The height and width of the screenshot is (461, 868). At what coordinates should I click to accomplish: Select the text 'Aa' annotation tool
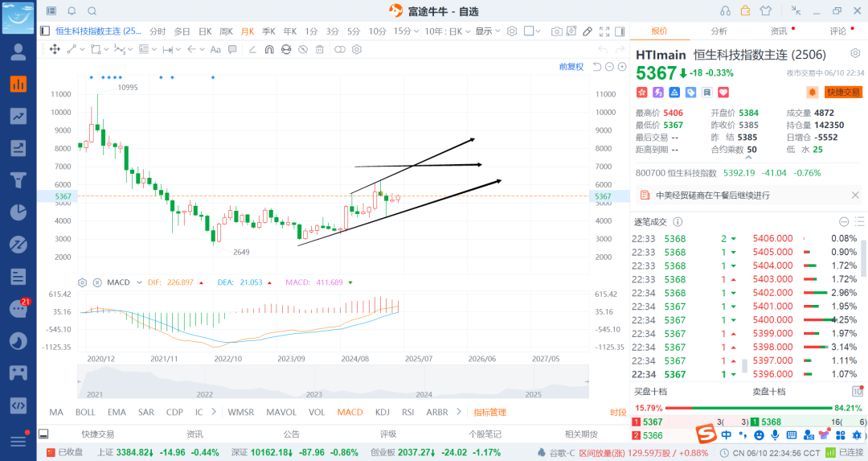click(x=216, y=49)
